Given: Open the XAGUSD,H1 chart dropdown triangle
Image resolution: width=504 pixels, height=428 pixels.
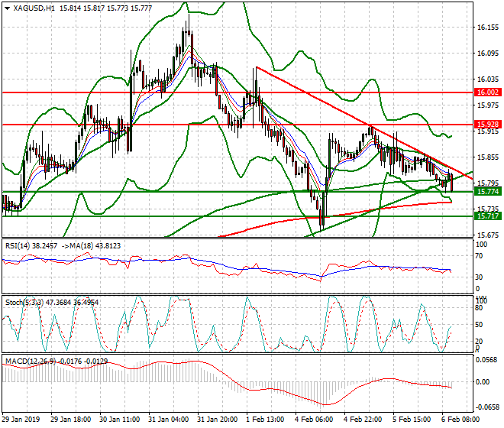Looking at the screenshot, I should click(7, 8).
